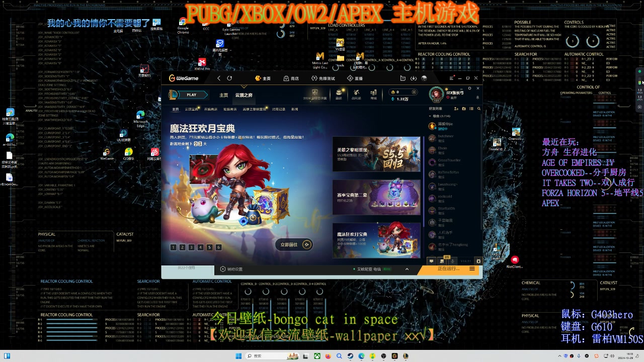Select League client 主页 tab
The height and width of the screenshot is (362, 644).
223,95
